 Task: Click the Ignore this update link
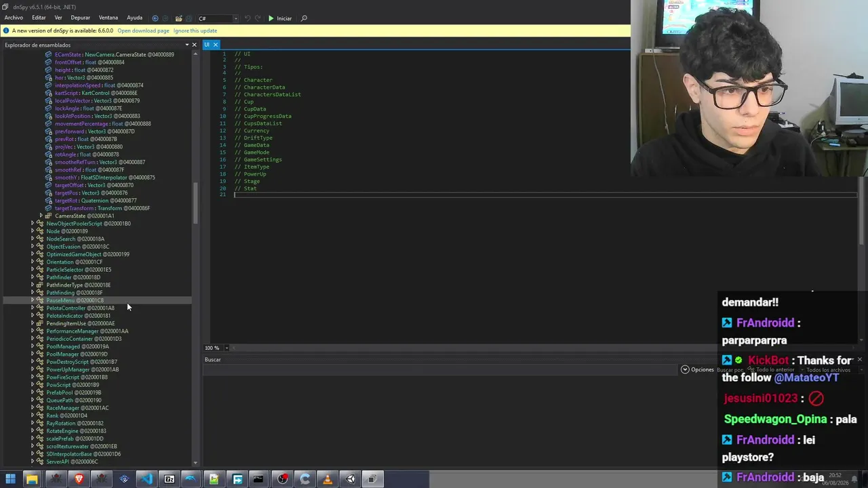click(x=195, y=30)
